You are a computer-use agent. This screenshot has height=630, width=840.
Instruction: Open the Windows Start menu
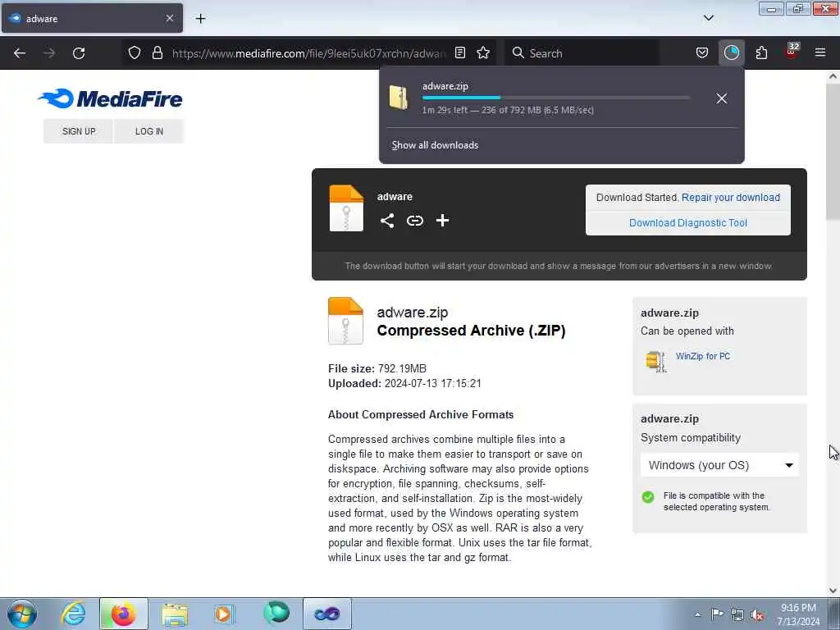click(x=22, y=614)
